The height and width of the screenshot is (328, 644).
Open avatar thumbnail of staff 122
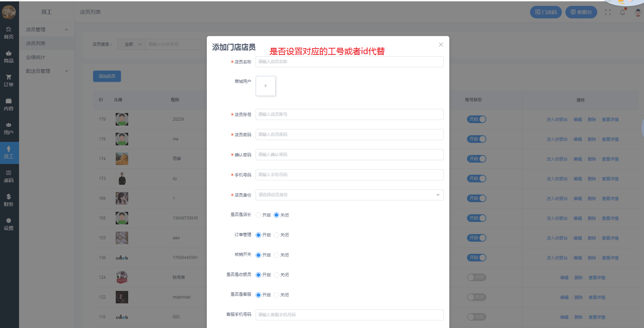coord(122,297)
